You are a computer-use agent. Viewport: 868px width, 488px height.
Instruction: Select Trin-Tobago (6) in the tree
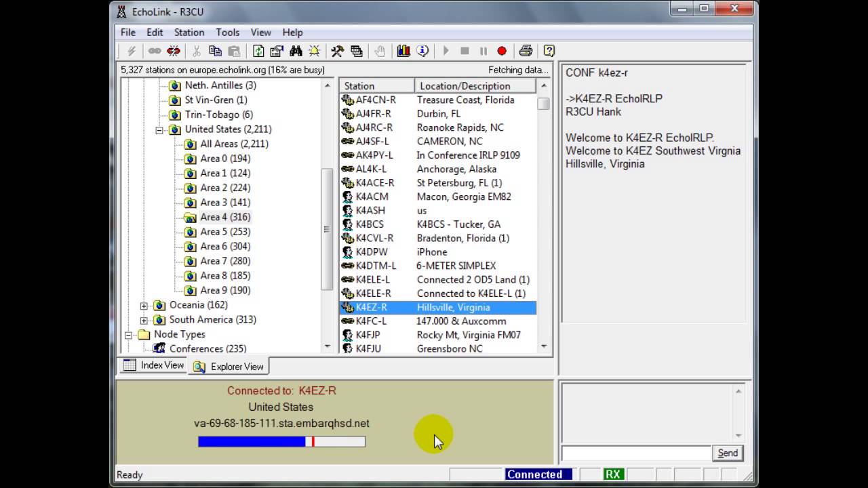(219, 115)
